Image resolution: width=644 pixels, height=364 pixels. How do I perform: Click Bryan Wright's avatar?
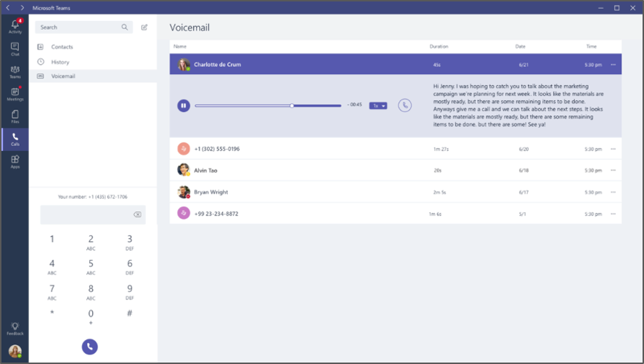(x=184, y=192)
